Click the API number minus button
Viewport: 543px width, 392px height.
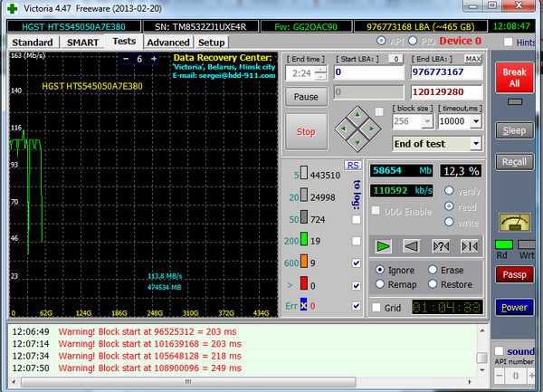[499, 376]
